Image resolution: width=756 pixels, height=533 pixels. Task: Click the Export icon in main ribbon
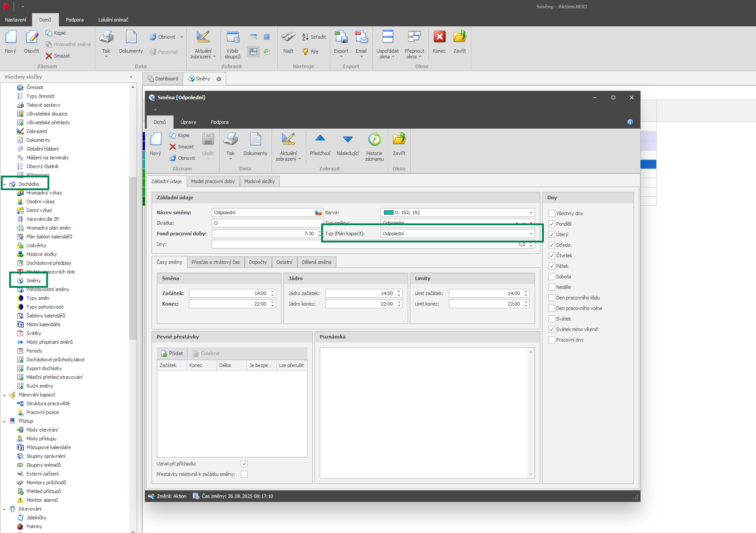[x=341, y=37]
